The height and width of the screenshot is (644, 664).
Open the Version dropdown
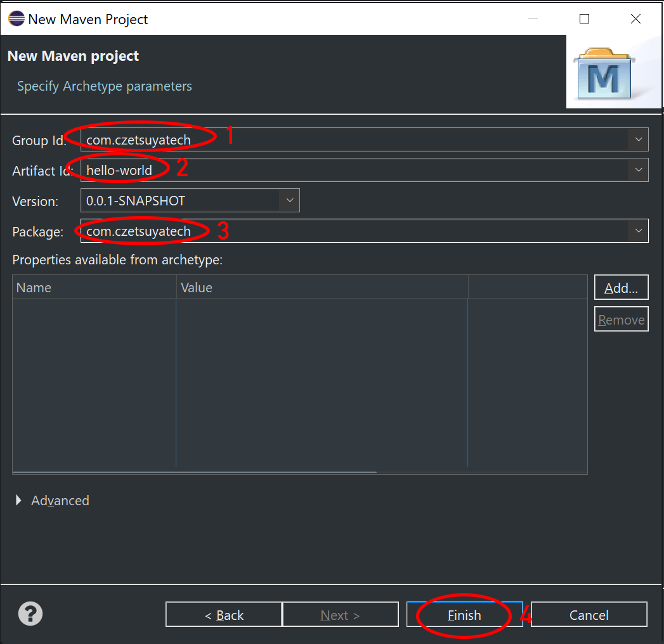290,200
